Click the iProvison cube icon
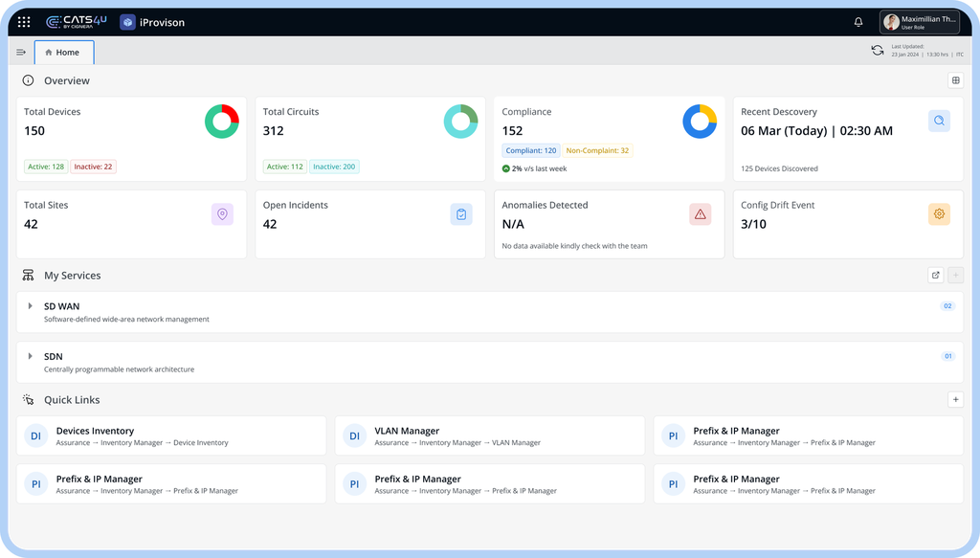 coord(127,23)
